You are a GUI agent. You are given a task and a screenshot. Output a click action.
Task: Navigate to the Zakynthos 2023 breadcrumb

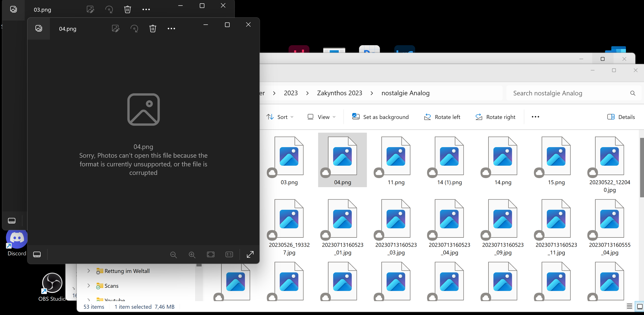[339, 93]
